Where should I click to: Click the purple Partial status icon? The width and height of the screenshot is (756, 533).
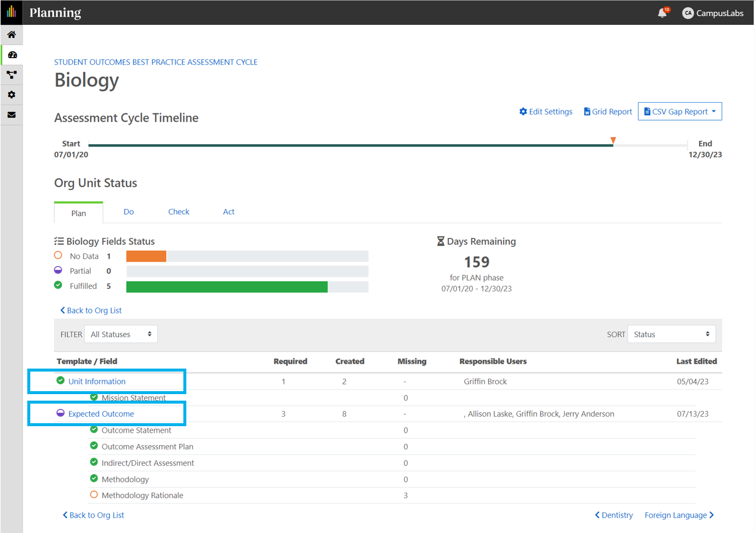pos(58,271)
